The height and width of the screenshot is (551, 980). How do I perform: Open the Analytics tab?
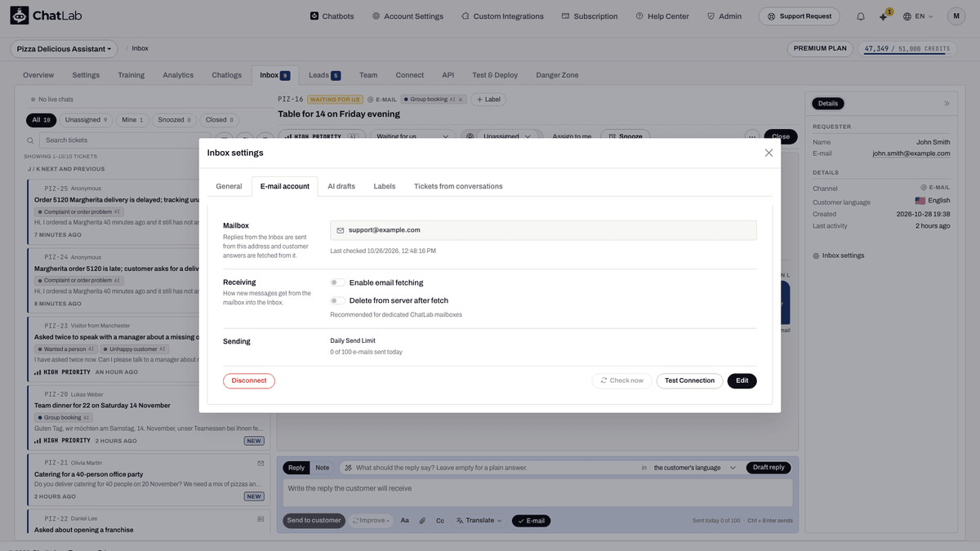coord(178,75)
